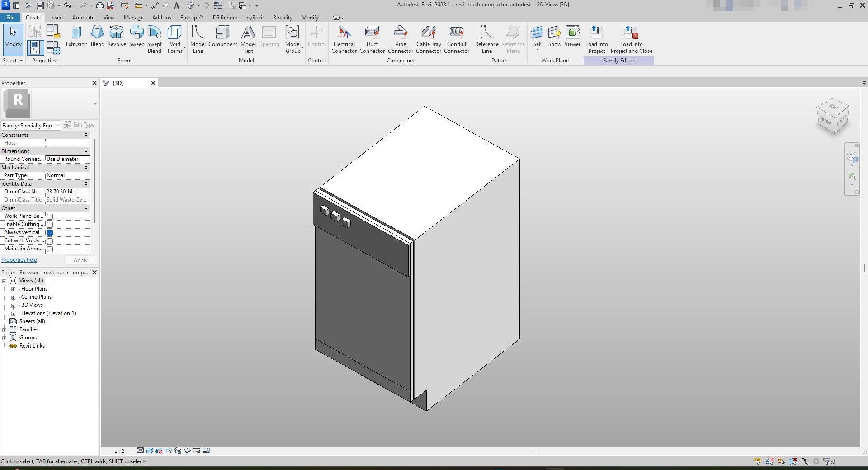Expand the 3D Views tree node

(x=14, y=305)
